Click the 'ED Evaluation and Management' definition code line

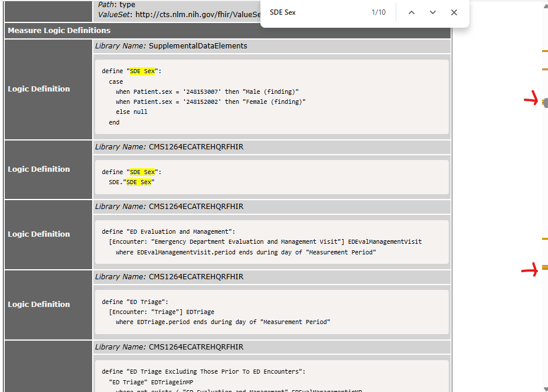(x=168, y=231)
